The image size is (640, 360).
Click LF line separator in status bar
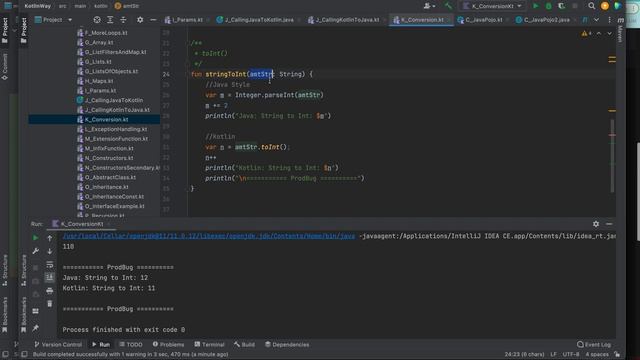[553, 354]
